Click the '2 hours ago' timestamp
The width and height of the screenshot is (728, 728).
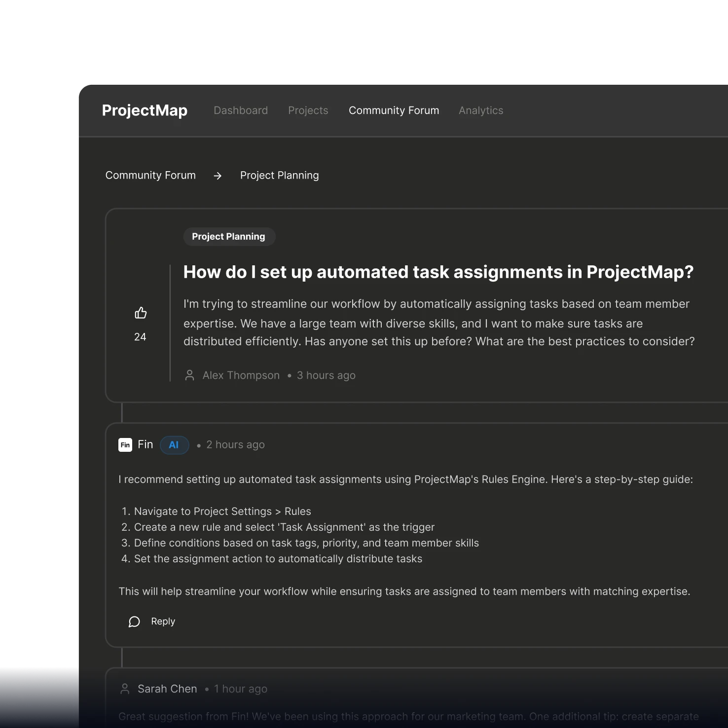coord(235,445)
